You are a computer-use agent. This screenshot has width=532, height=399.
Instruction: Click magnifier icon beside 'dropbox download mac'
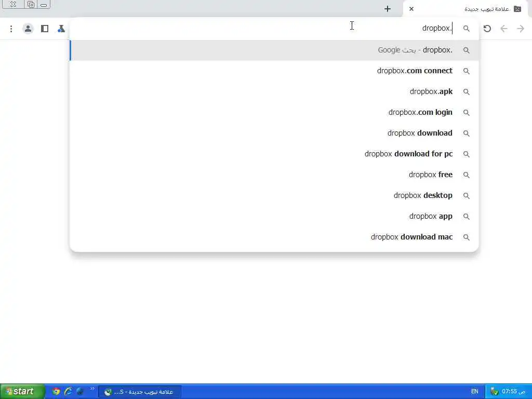pos(467,237)
